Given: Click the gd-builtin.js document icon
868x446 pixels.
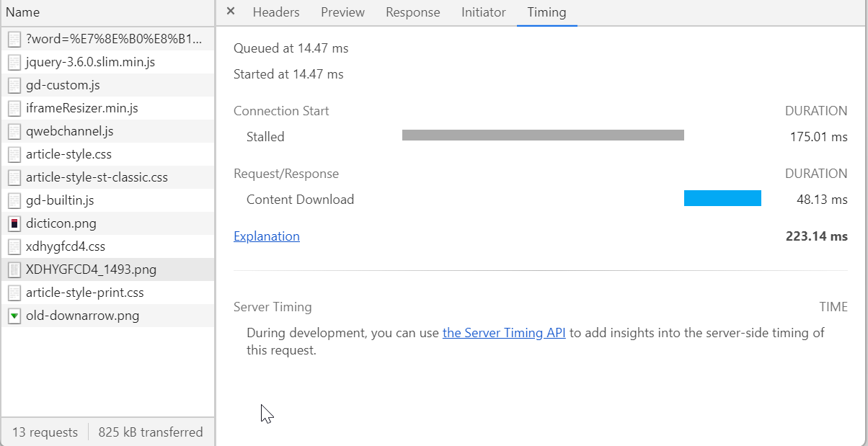Looking at the screenshot, I should (14, 200).
